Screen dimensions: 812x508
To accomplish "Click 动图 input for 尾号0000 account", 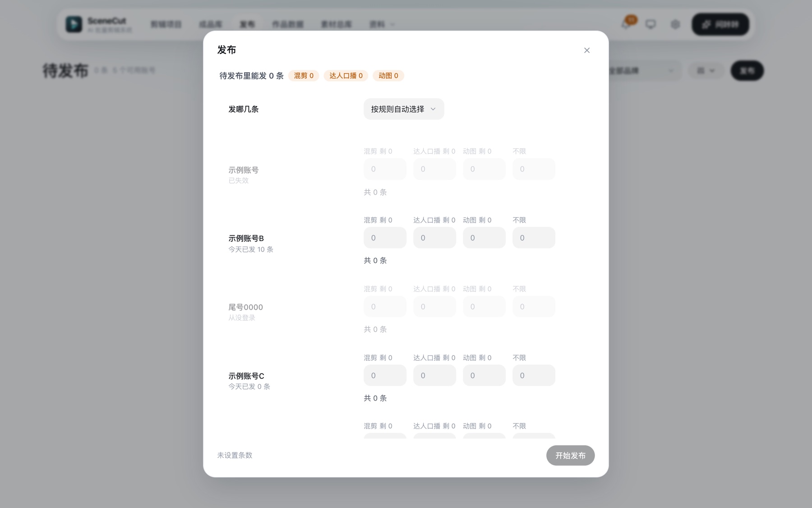I will pyautogui.click(x=484, y=307).
